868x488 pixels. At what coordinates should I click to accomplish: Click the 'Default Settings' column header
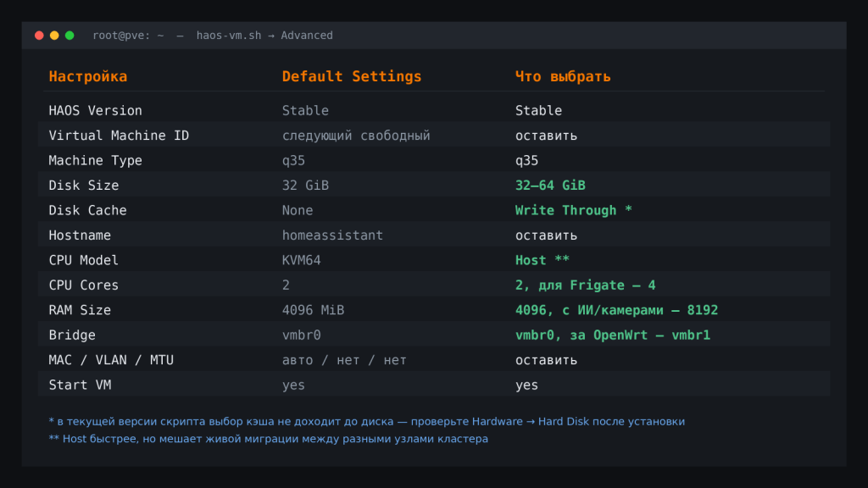click(x=352, y=76)
